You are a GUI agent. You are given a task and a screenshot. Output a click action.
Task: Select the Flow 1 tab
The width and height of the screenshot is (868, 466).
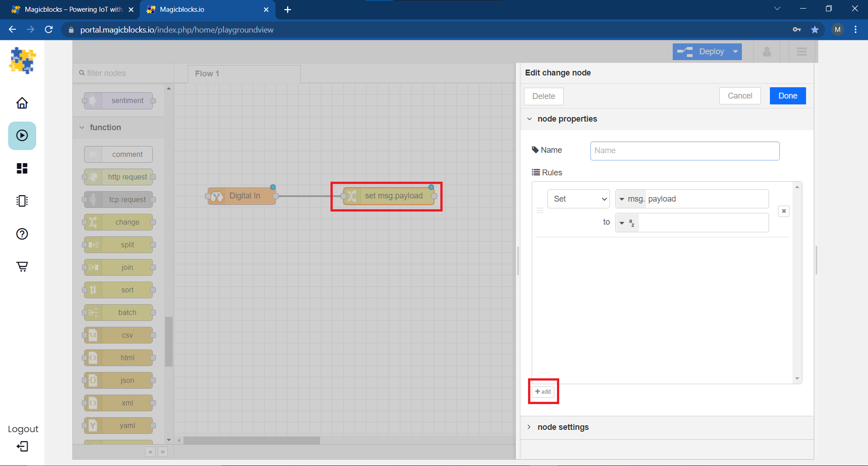click(x=207, y=73)
